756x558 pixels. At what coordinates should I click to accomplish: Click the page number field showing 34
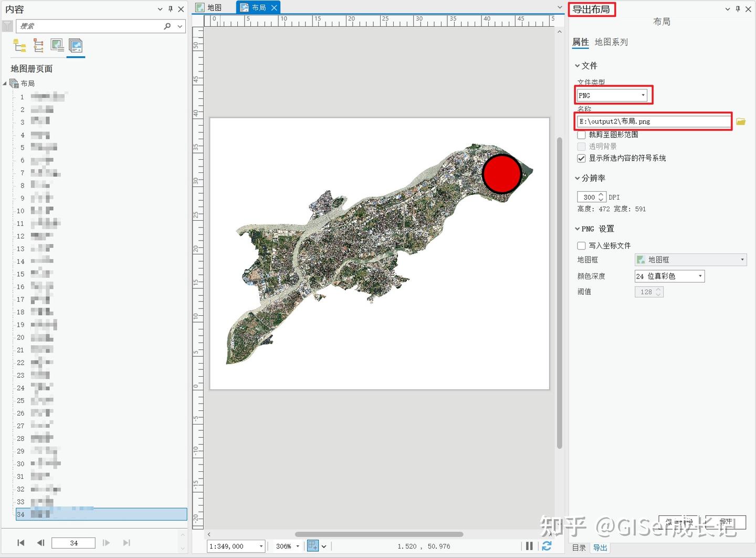pos(74,542)
